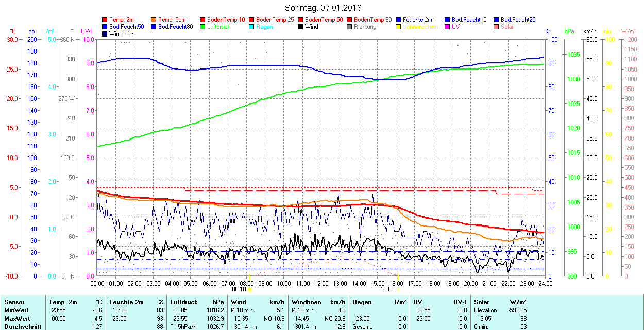The image size is (644, 330).
Task: Click average temperature value 1.27
Action: click(96, 327)
